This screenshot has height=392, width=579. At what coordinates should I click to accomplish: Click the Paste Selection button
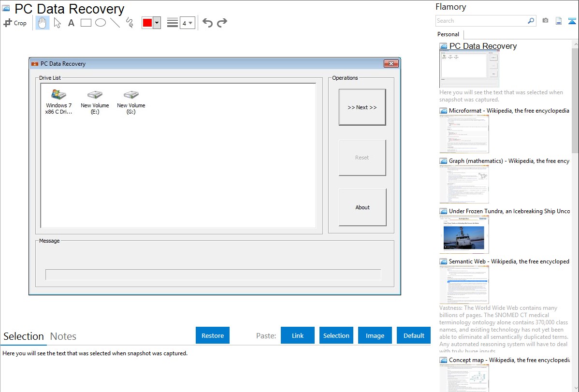pos(336,335)
